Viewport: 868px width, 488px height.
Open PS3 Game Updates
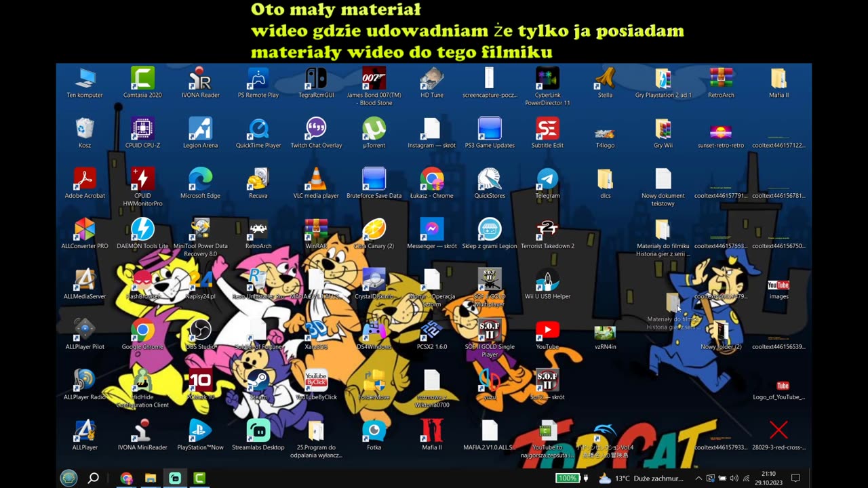pyautogui.click(x=490, y=133)
